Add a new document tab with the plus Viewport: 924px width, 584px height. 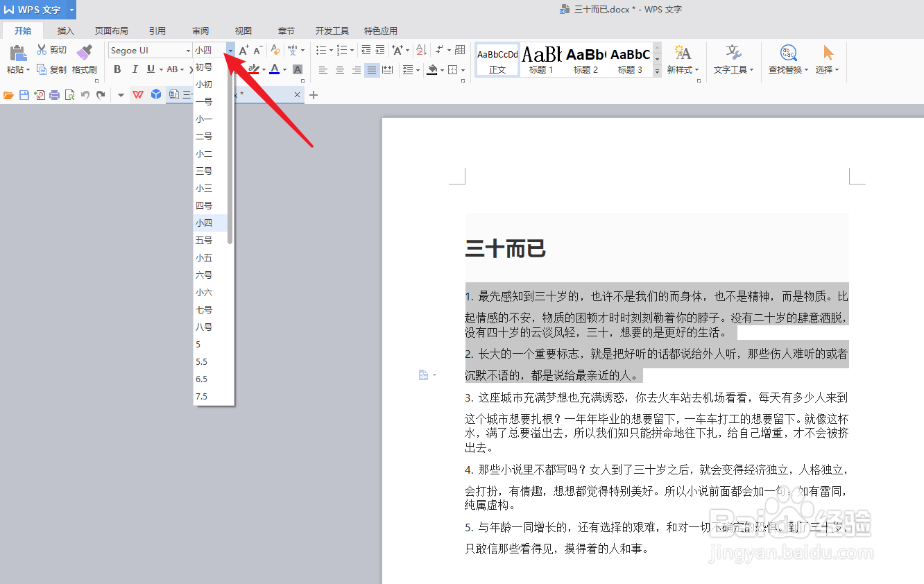click(313, 94)
